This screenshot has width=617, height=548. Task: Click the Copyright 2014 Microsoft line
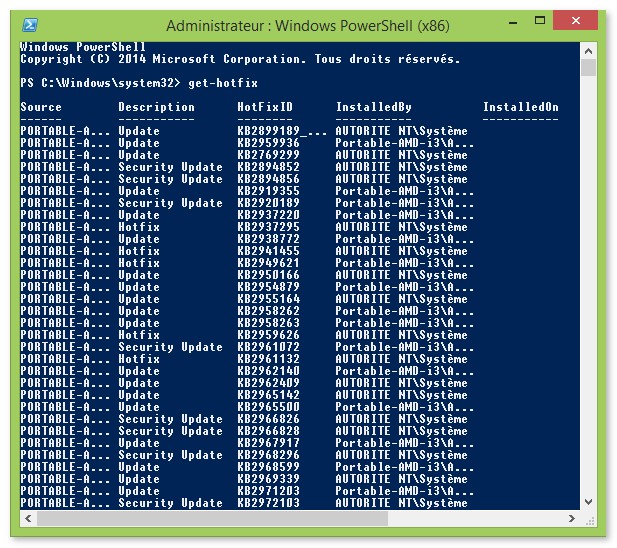point(240,59)
